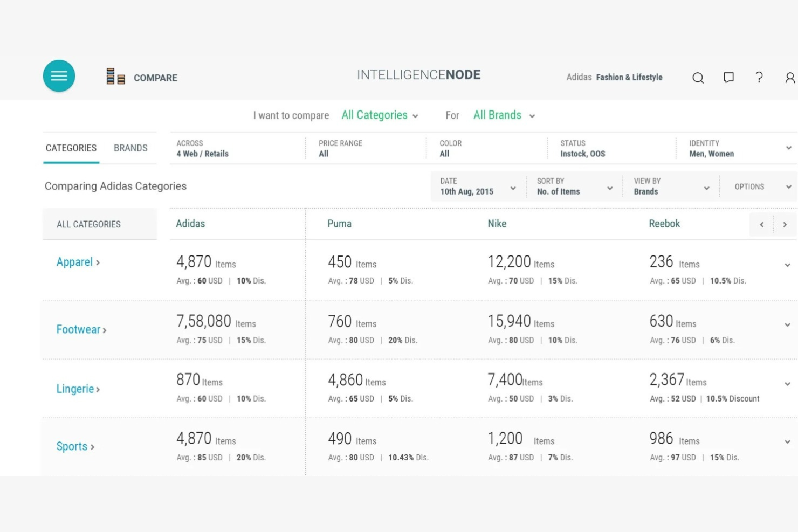Open the search function

click(698, 78)
